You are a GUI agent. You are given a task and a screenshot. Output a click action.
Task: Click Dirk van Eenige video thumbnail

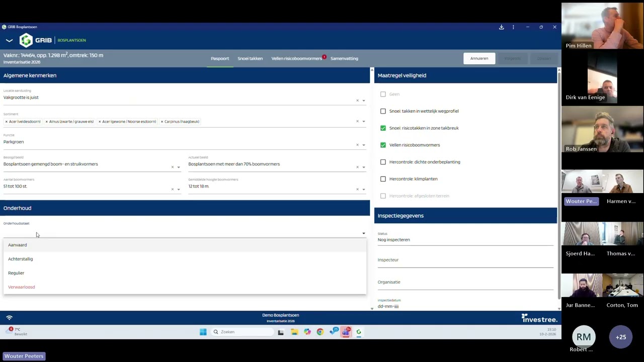(602, 78)
